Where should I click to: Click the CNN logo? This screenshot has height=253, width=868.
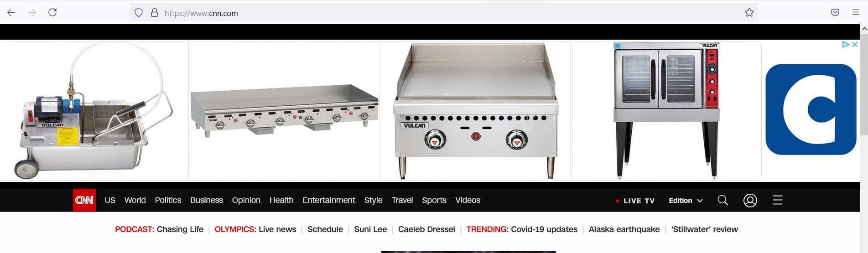[84, 200]
